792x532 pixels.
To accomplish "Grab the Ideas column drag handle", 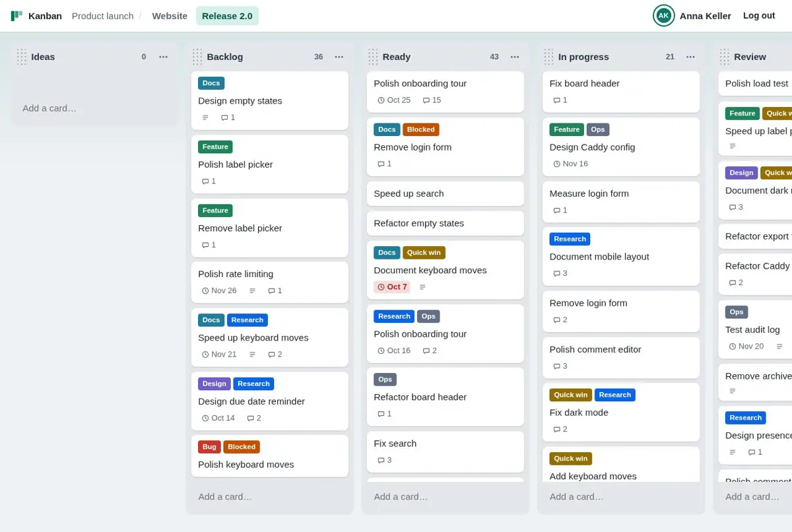I will (x=22, y=57).
